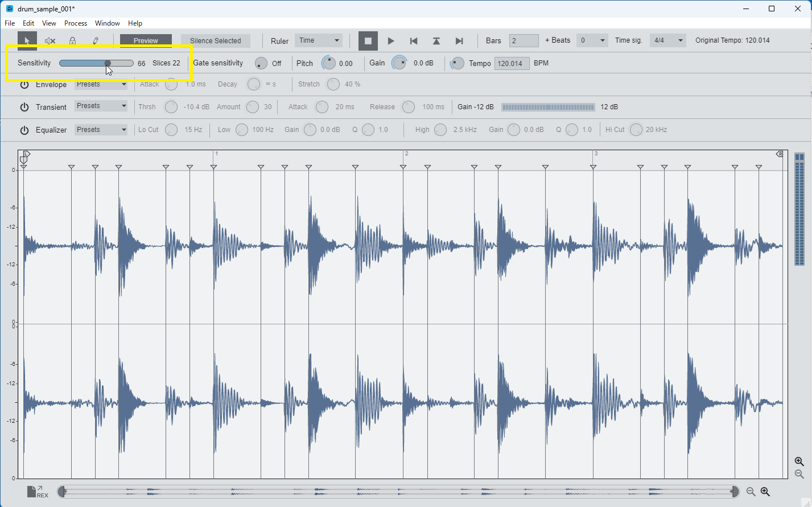812x507 pixels.
Task: Toggle the Envelope power button
Action: [24, 85]
